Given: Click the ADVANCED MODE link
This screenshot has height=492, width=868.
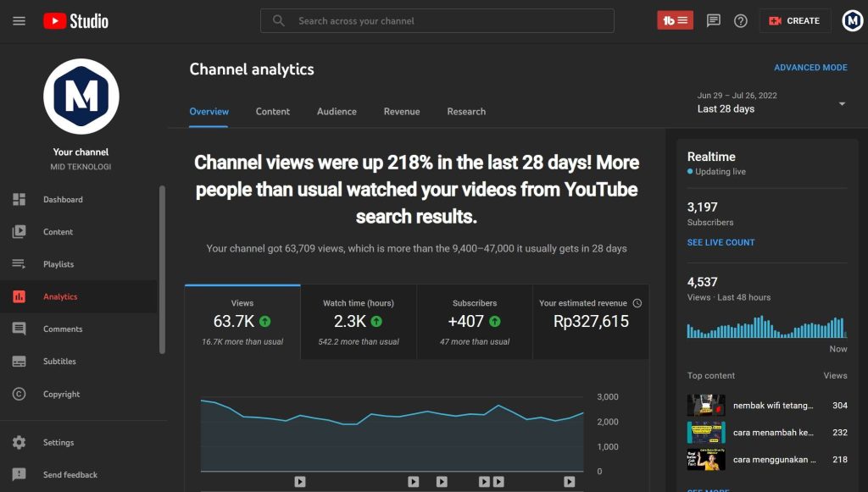Looking at the screenshot, I should tap(810, 68).
